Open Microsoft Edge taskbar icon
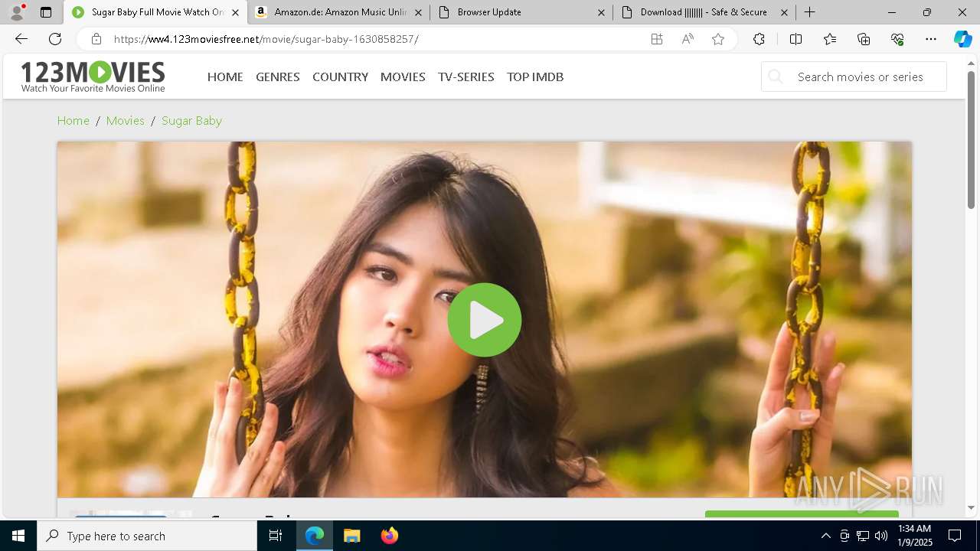This screenshot has height=551, width=980. (315, 536)
